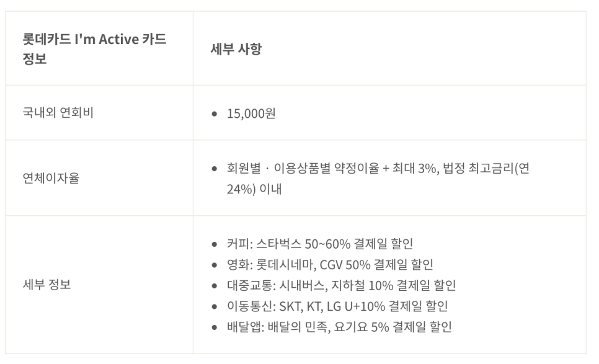The image size is (599, 364).
Task: Click the bullet beside 영화 benefit
Action: pos(215,265)
